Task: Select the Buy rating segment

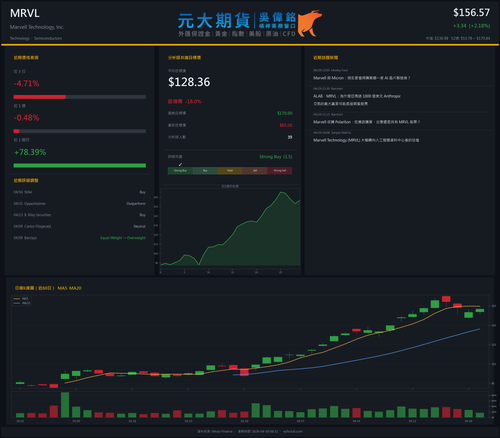Action: pyautogui.click(x=205, y=171)
